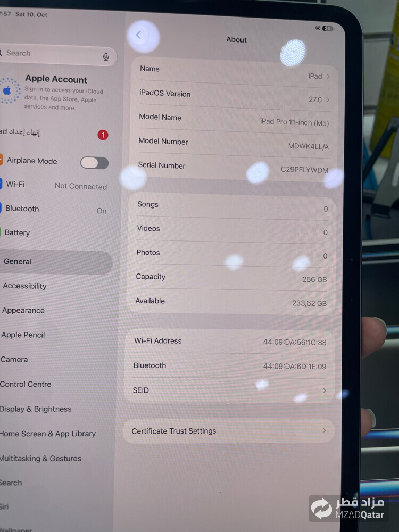Tap the microphone icon in Search field
Viewport: 399px width, 532px height.
106,57
